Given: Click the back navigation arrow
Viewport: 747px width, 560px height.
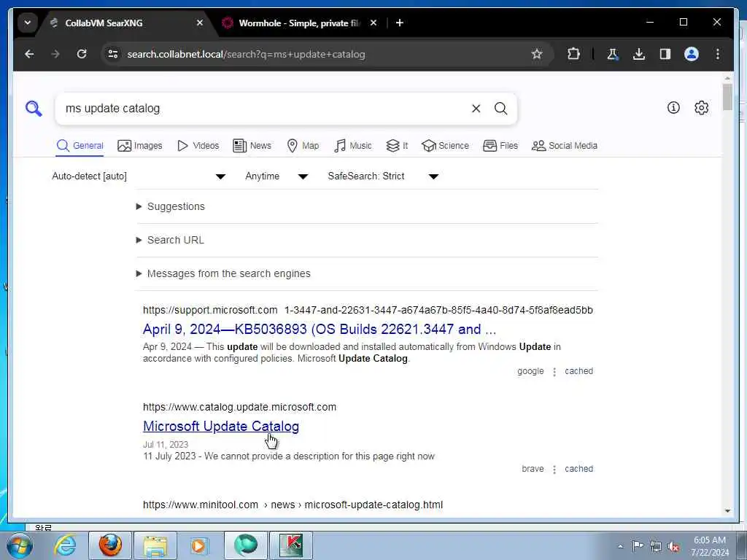Looking at the screenshot, I should coord(29,54).
